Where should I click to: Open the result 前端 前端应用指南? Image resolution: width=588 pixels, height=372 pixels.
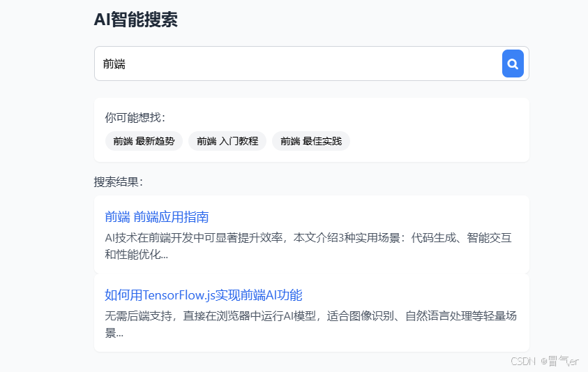157,217
